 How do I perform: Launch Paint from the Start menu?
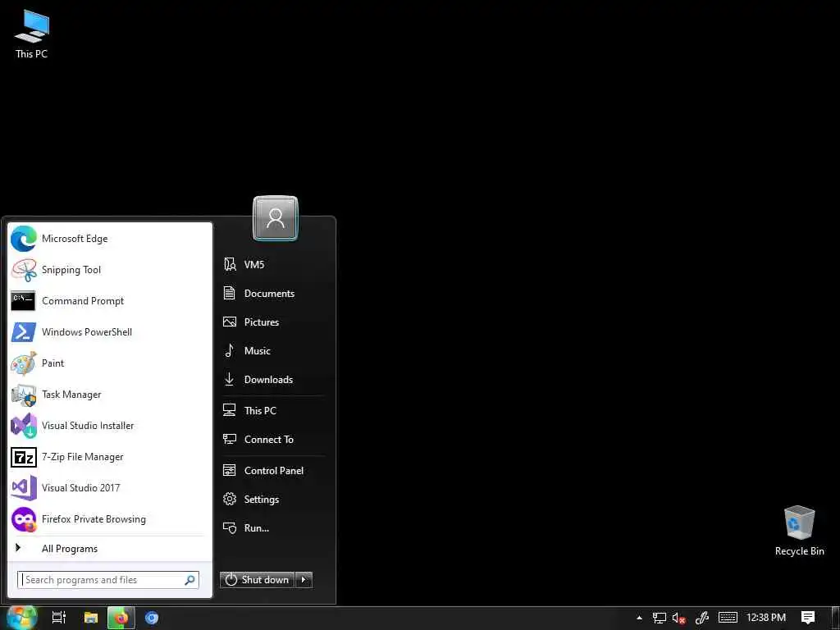(111, 363)
